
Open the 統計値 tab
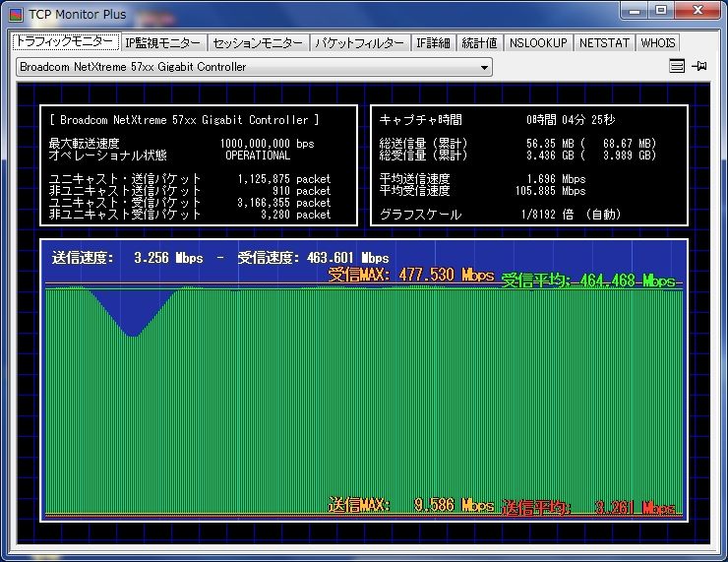480,43
